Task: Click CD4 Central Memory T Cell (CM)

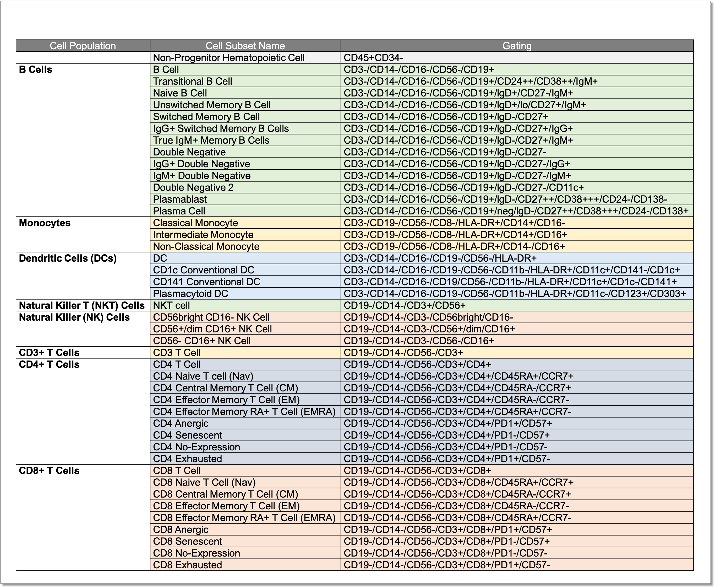Action: click(x=226, y=388)
